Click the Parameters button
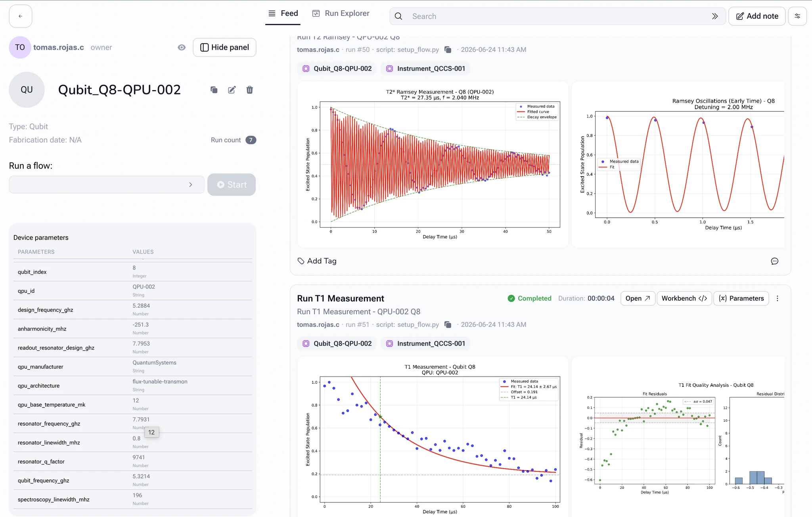The height and width of the screenshot is (517, 812). [x=741, y=298]
